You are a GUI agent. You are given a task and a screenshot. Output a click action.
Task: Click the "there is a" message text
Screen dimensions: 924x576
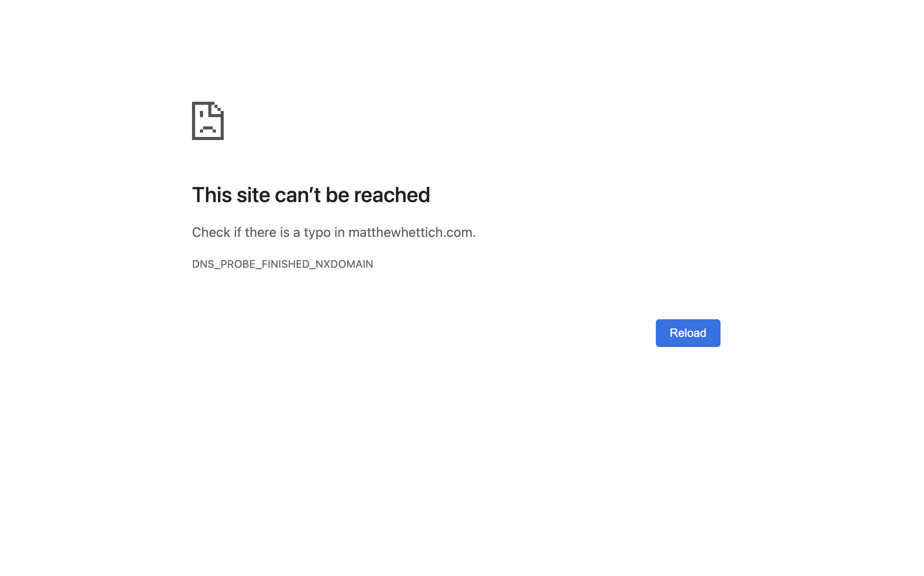[272, 232]
